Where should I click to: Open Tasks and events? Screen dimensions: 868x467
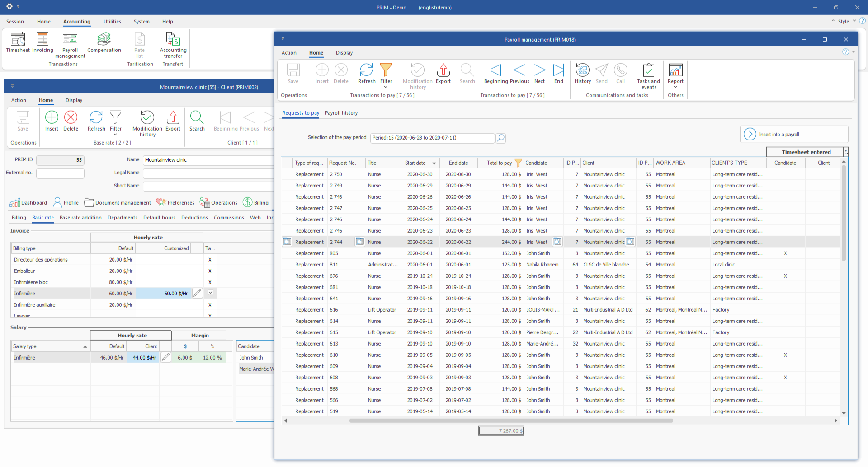point(648,74)
